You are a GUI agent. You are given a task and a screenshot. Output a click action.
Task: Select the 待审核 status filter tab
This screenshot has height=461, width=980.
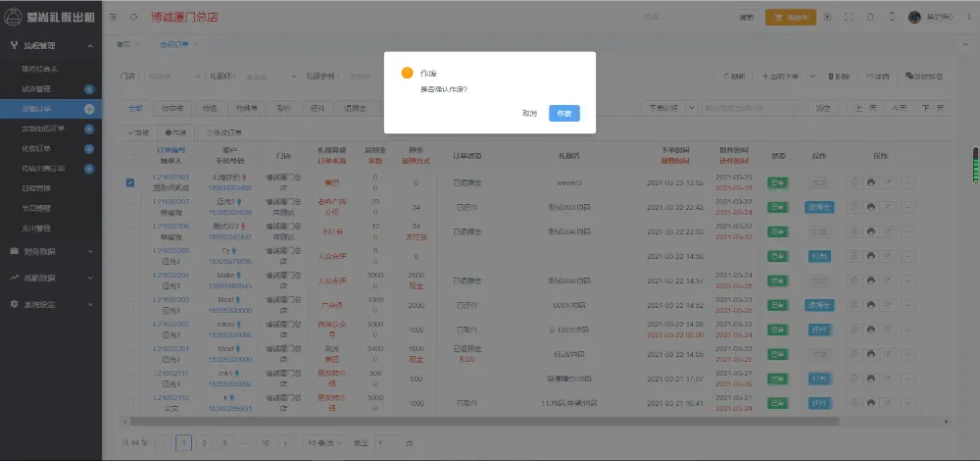pos(171,108)
